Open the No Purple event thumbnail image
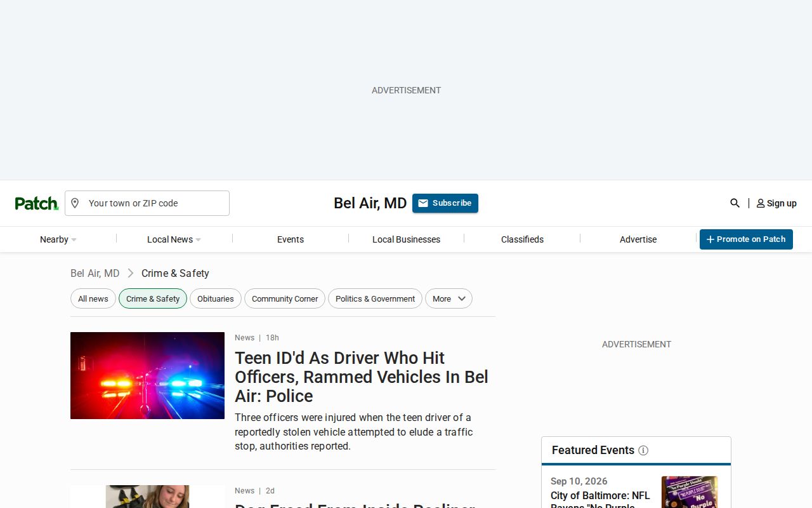Image resolution: width=812 pixels, height=508 pixels. [690, 492]
